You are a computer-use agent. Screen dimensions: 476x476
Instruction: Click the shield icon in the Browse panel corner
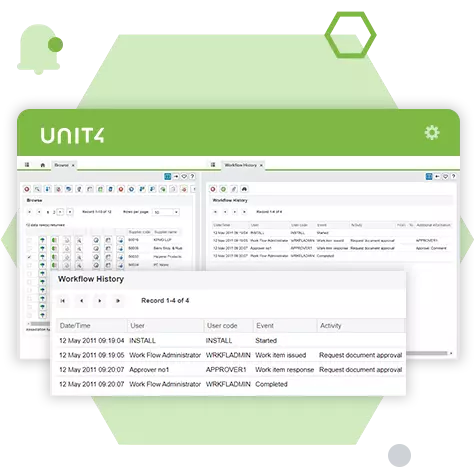(184, 176)
